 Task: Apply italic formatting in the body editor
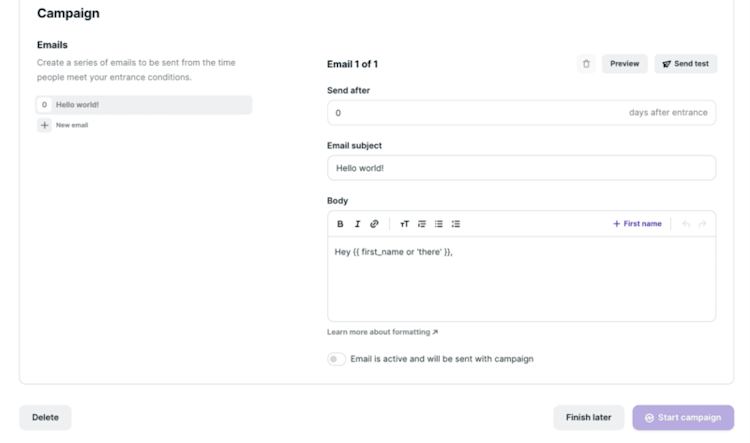(x=357, y=224)
